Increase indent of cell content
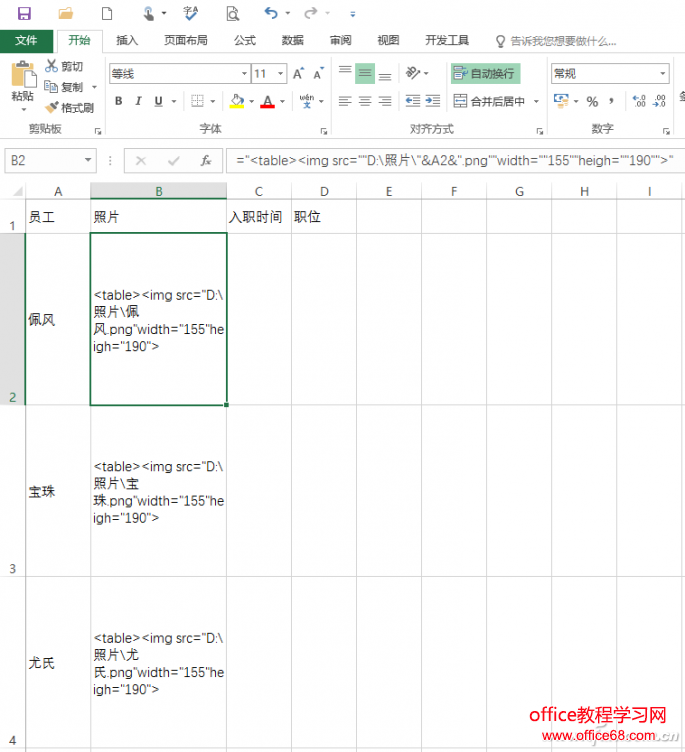685x752 pixels. click(x=433, y=101)
